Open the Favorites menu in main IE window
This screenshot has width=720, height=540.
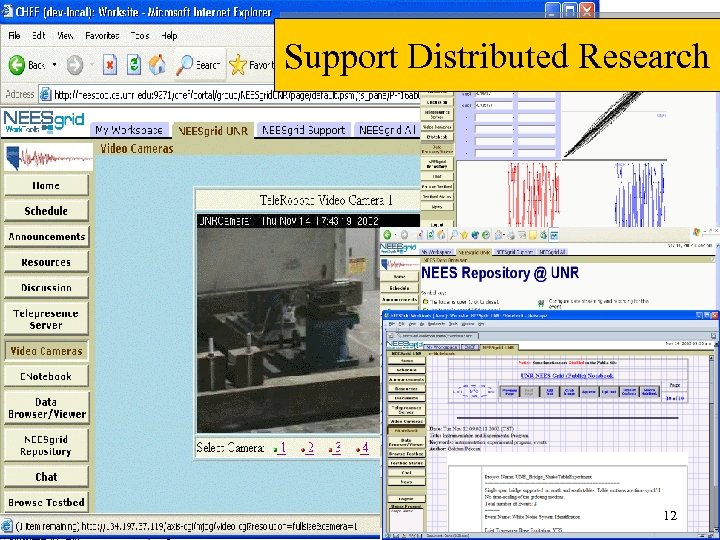point(102,35)
